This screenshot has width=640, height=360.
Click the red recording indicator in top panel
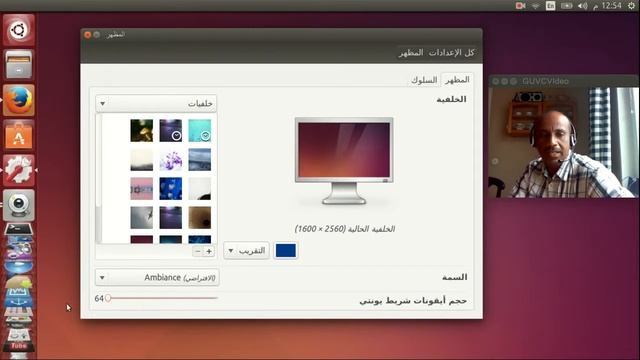(520, 6)
